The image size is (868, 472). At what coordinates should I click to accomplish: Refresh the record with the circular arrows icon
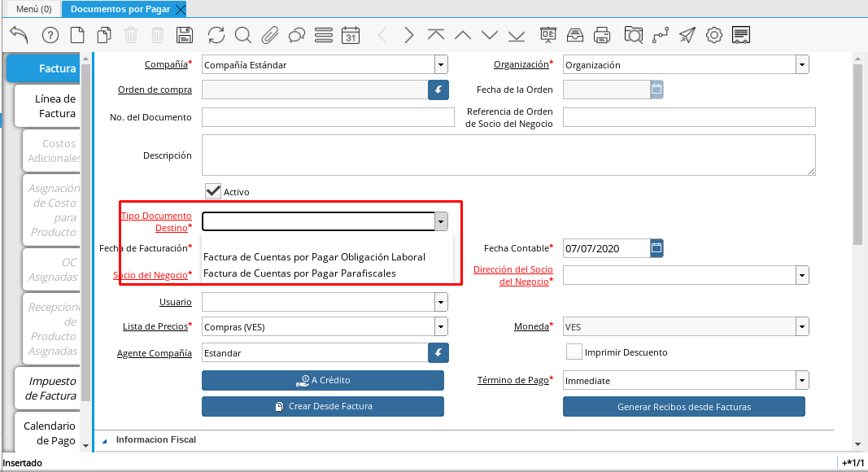(x=216, y=36)
